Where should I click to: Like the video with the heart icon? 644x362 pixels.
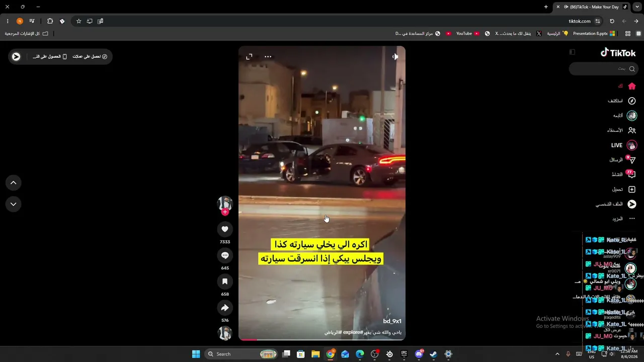coord(225,229)
